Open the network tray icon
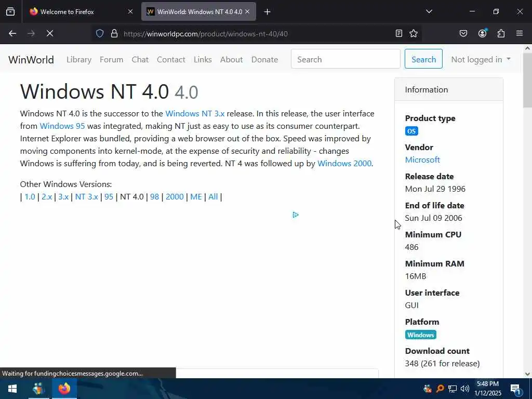This screenshot has height=399, width=532. coord(453,389)
